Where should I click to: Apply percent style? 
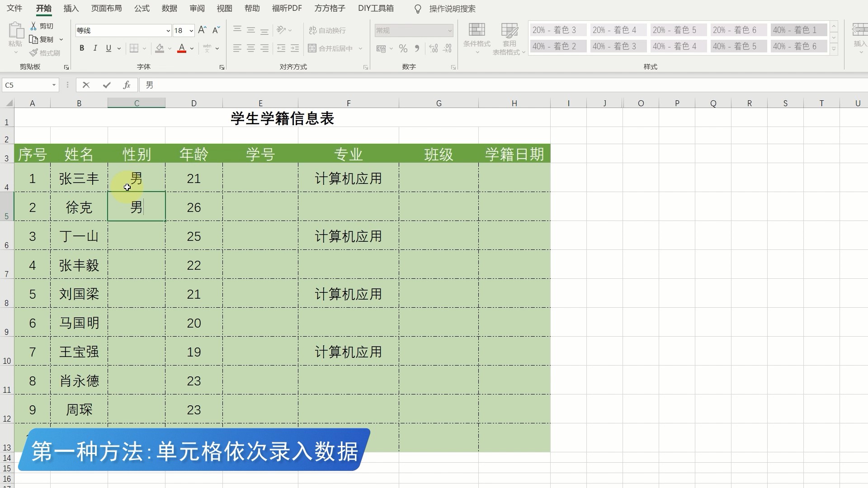pyautogui.click(x=403, y=48)
